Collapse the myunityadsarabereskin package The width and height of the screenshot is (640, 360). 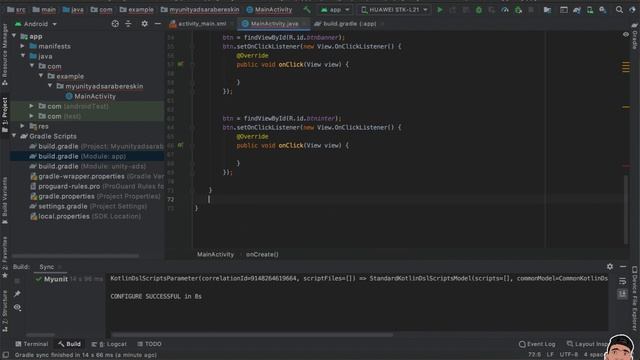50,86
